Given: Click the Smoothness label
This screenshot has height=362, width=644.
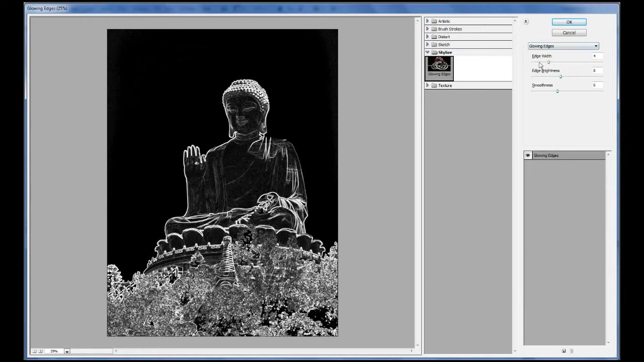Looking at the screenshot, I should (x=542, y=85).
